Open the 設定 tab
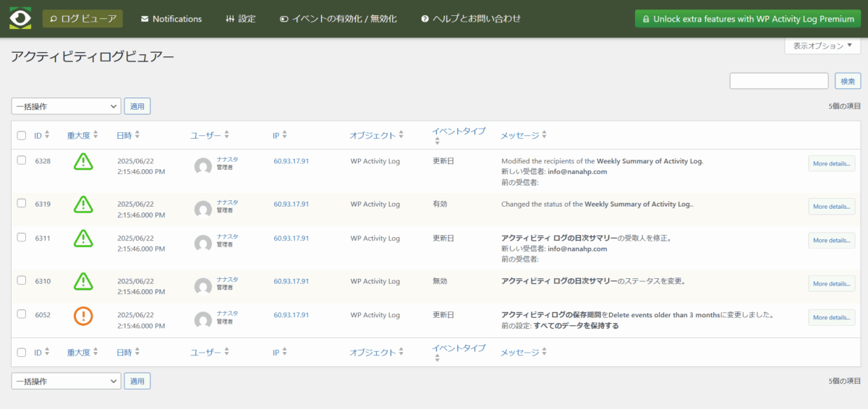The height and width of the screenshot is (409, 868). [x=241, y=19]
